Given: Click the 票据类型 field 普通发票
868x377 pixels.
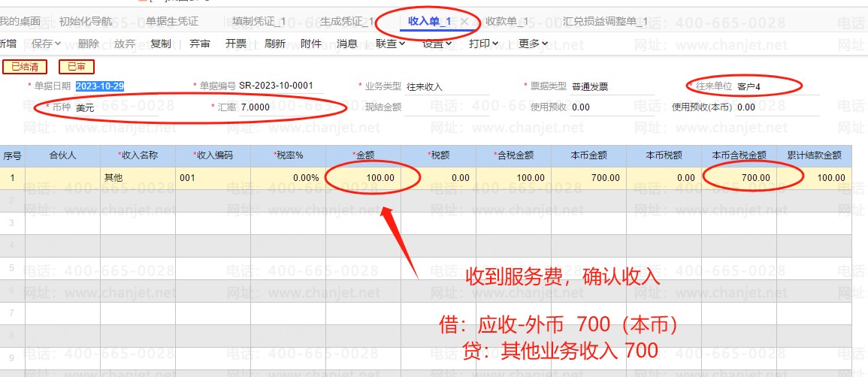Looking at the screenshot, I should coord(612,87).
